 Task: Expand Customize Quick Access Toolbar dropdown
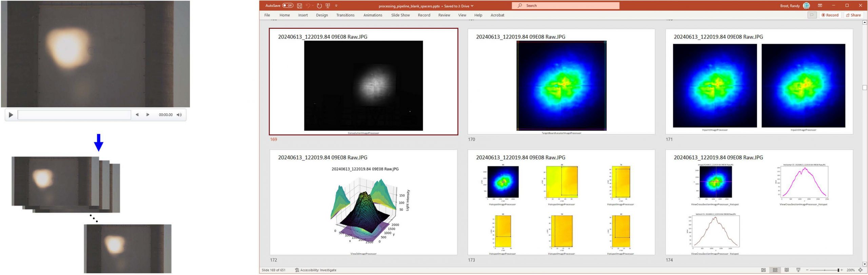click(336, 6)
